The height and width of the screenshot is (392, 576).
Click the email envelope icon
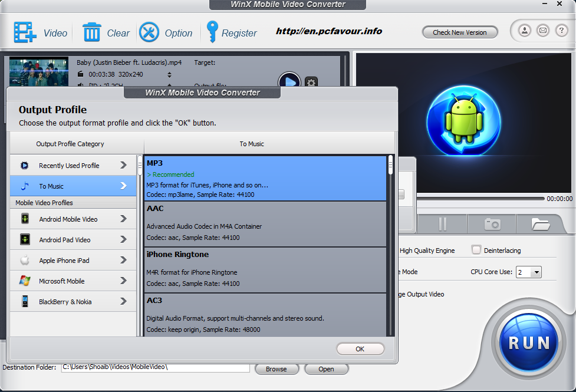tap(543, 31)
